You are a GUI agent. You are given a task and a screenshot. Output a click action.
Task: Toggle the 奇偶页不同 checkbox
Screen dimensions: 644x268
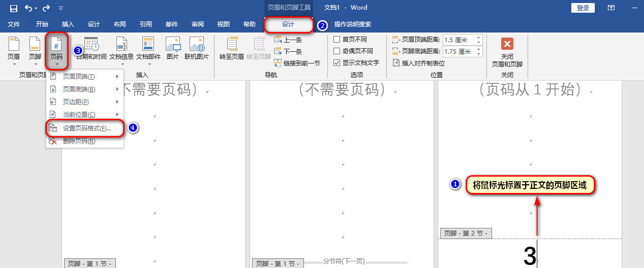[x=336, y=51]
